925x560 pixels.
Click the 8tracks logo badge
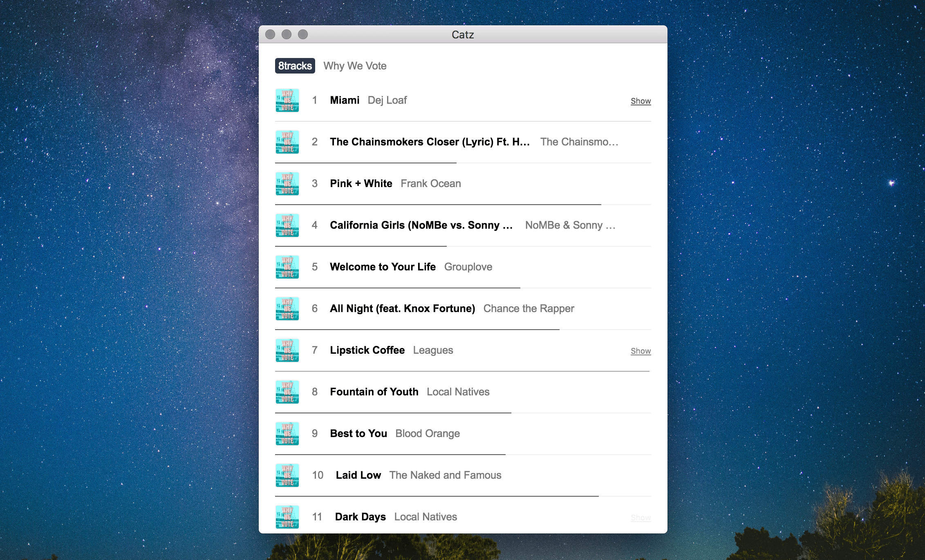[295, 66]
